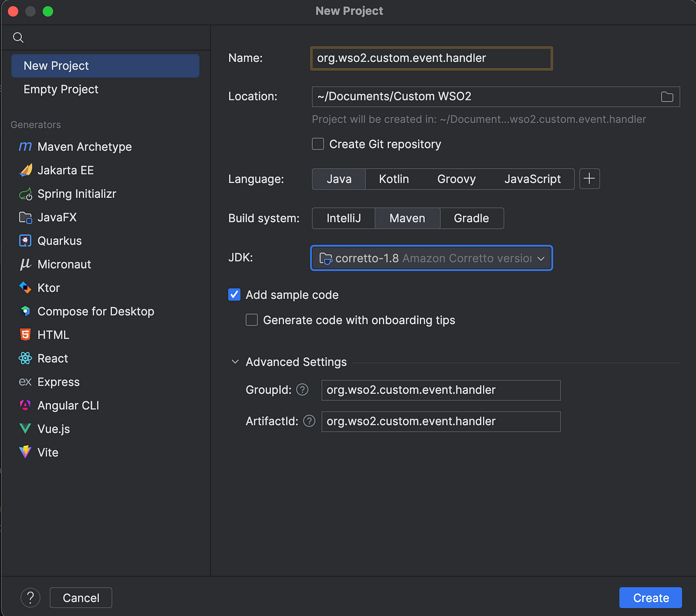This screenshot has height=616, width=696.
Task: Select the React list label
Action: pyautogui.click(x=53, y=358)
